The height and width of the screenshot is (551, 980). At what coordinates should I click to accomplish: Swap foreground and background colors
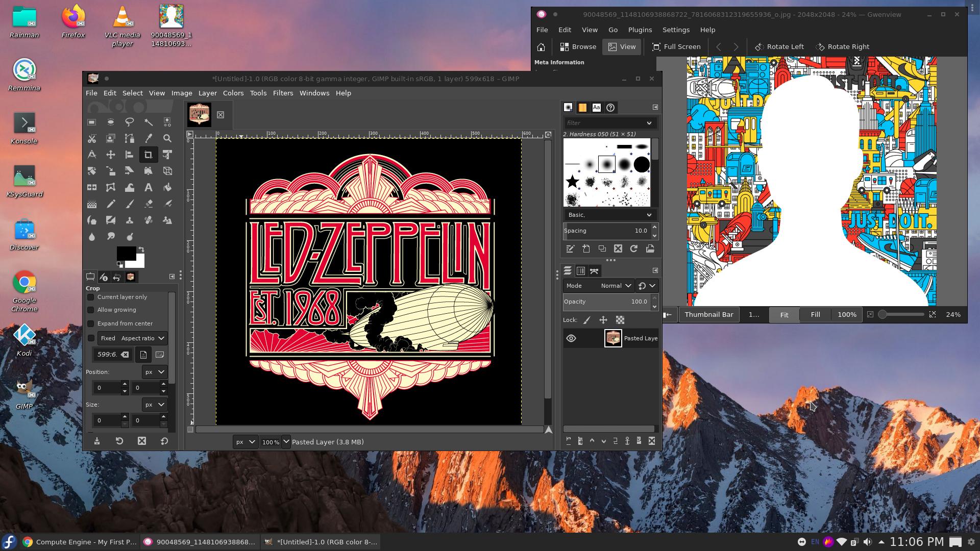pyautogui.click(x=141, y=249)
